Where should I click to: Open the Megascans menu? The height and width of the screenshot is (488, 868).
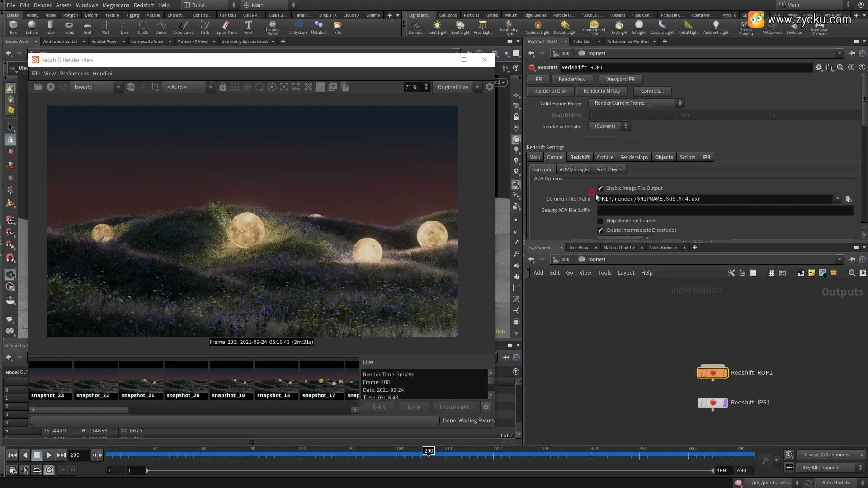coord(116,5)
